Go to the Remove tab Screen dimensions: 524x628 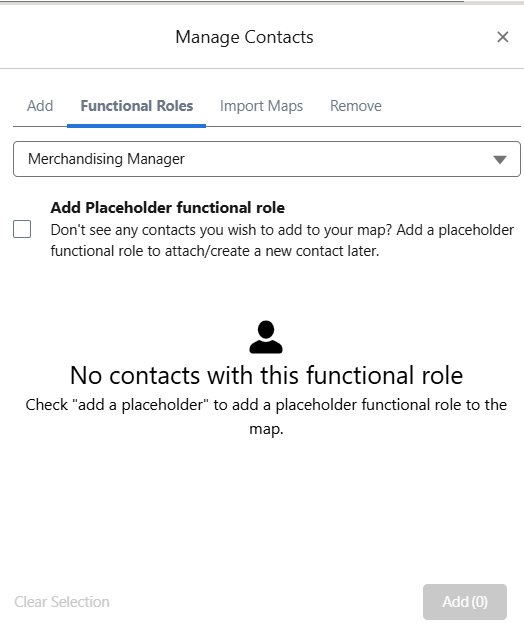(x=356, y=106)
